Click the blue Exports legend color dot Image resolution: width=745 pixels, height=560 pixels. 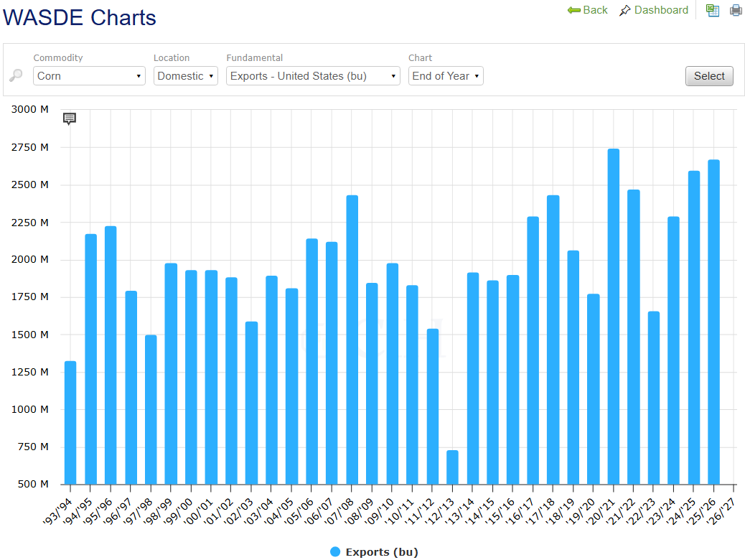point(335,551)
